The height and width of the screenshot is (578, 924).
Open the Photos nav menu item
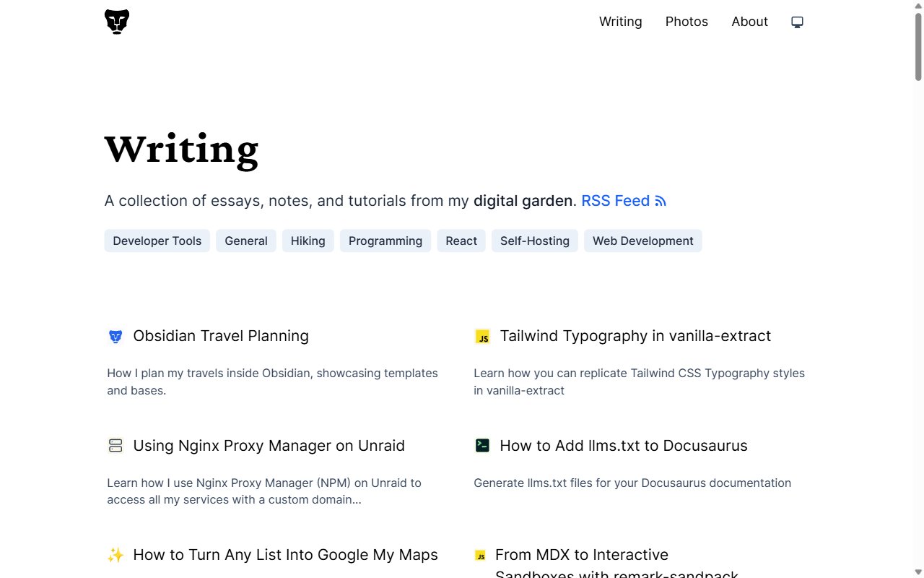(x=687, y=22)
